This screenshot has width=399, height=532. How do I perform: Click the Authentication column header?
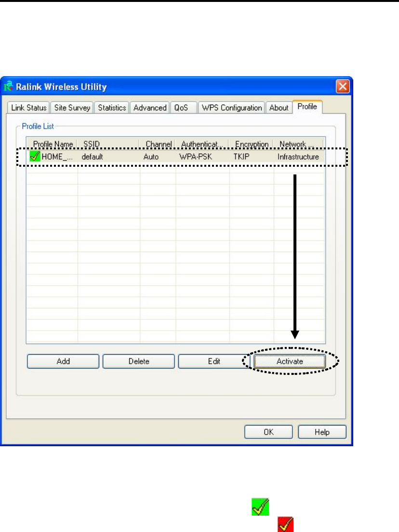click(202, 144)
